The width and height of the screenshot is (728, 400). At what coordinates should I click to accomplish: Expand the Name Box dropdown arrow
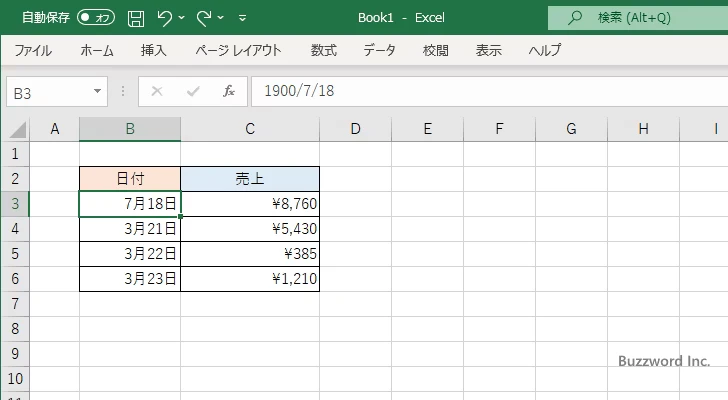(98, 91)
